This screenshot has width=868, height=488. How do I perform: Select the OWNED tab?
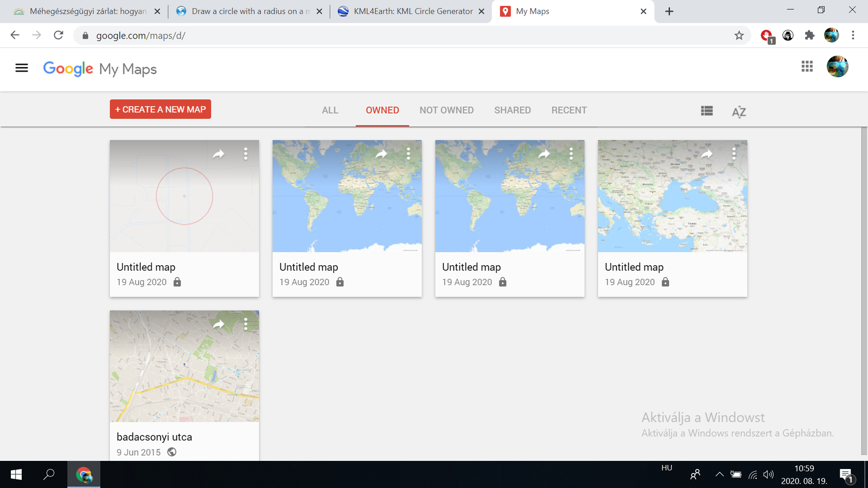382,110
